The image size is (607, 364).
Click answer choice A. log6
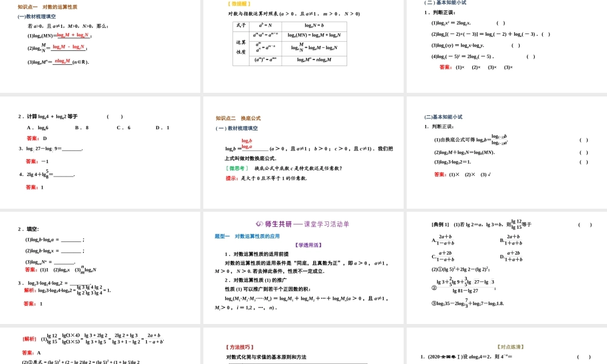pos(38,127)
